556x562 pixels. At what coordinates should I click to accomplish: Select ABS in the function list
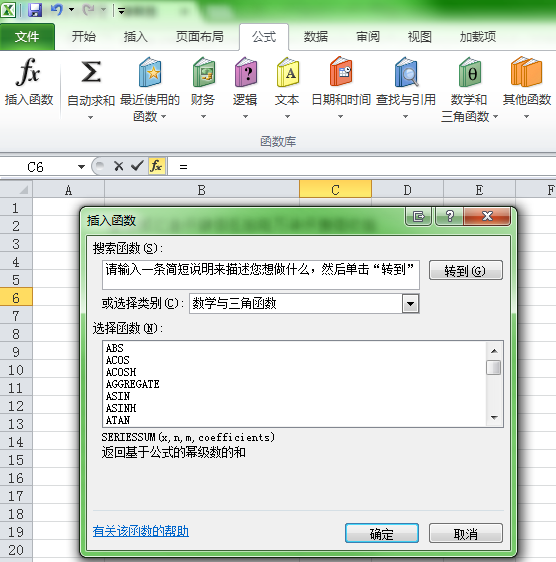114,348
